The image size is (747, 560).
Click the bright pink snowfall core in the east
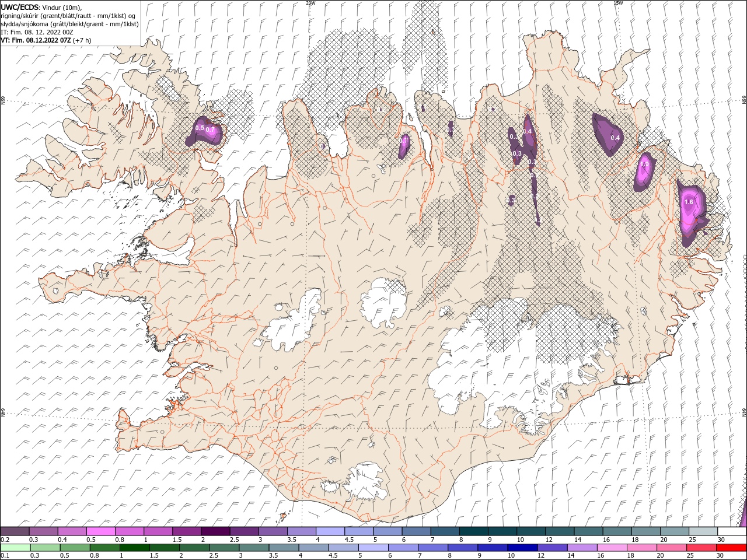[x=690, y=211]
